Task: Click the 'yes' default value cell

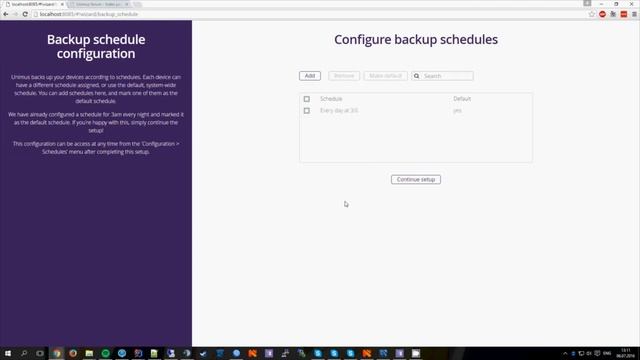Action: [x=457, y=111]
